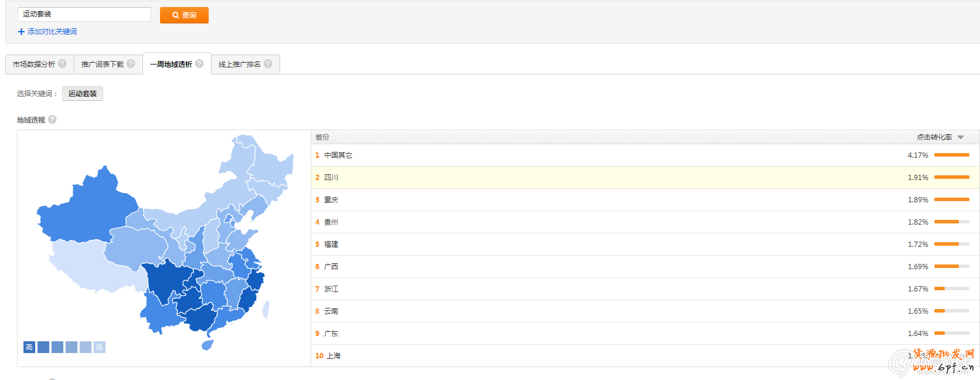Screen dimensions: 980x380
Task: Switch to the 市场数据分析 tab
Action: coord(34,65)
